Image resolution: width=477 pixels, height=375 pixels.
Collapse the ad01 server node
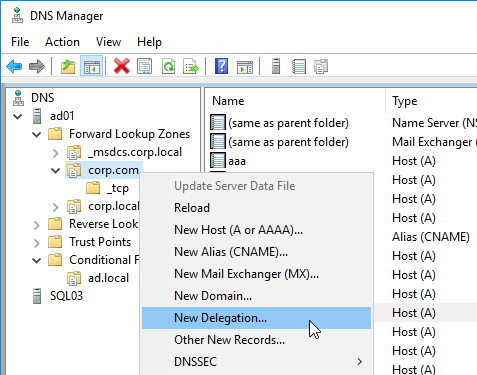point(17,116)
